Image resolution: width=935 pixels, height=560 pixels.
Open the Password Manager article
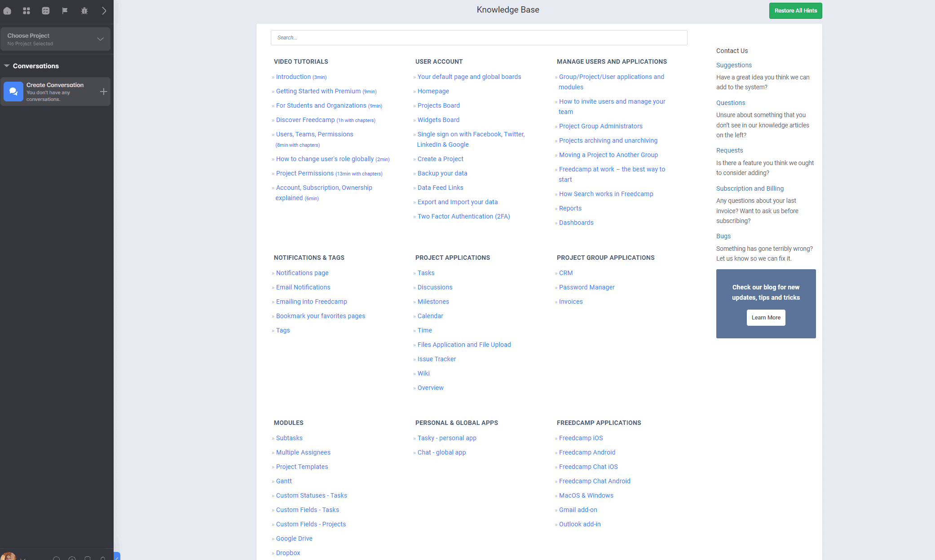[x=587, y=288]
